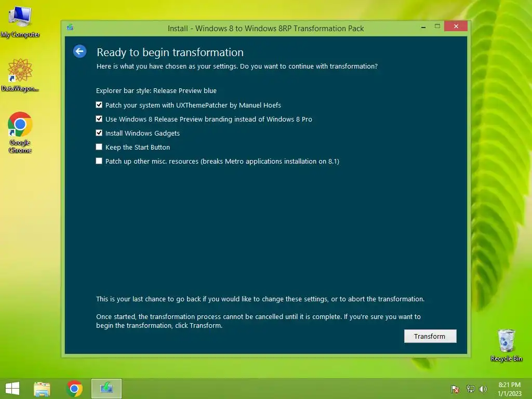Open the Windows Start button
This screenshot has height=399, width=532.
click(12, 389)
